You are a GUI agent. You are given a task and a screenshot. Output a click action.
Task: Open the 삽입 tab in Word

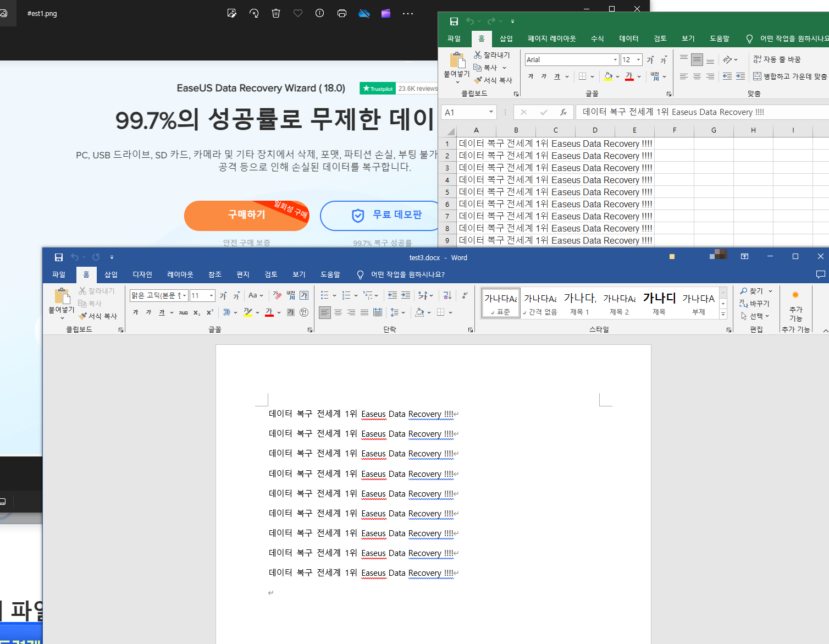coord(111,274)
